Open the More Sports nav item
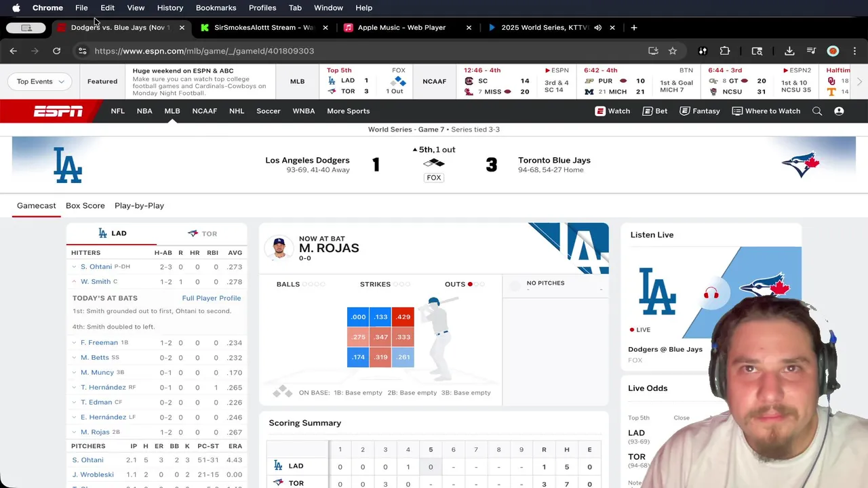 (x=348, y=111)
